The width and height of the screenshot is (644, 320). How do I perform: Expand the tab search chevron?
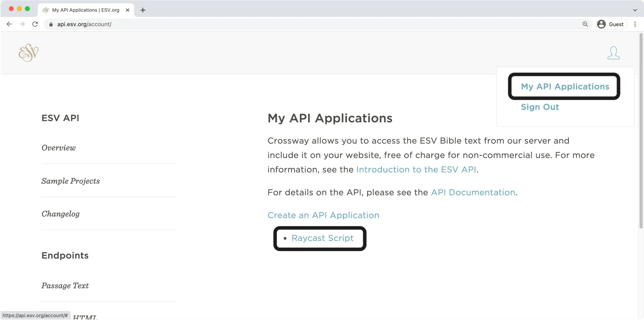click(x=635, y=10)
